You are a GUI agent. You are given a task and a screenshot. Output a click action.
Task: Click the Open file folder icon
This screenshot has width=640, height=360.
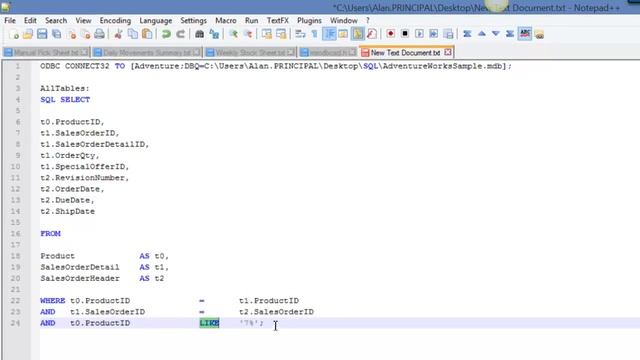click(x=28, y=34)
